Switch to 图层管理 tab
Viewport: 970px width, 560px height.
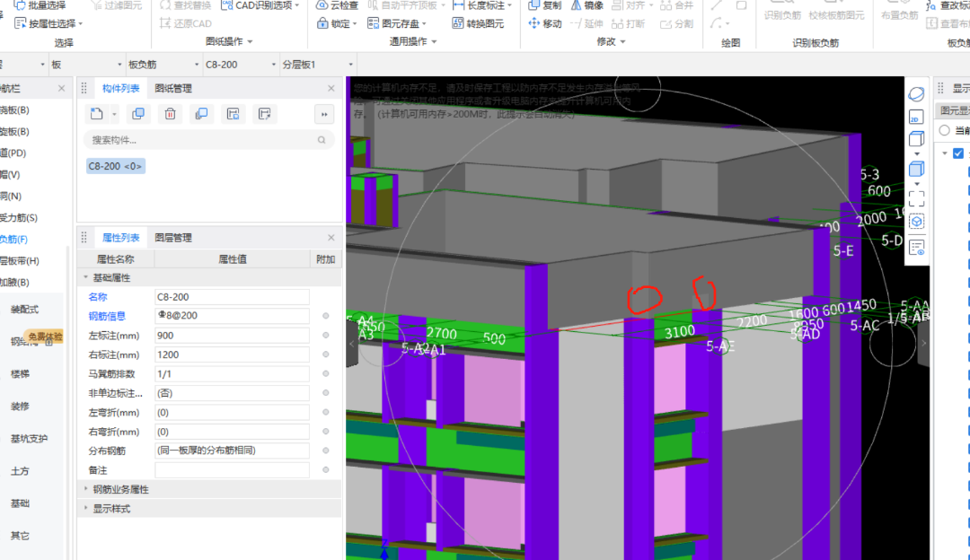[x=173, y=237]
